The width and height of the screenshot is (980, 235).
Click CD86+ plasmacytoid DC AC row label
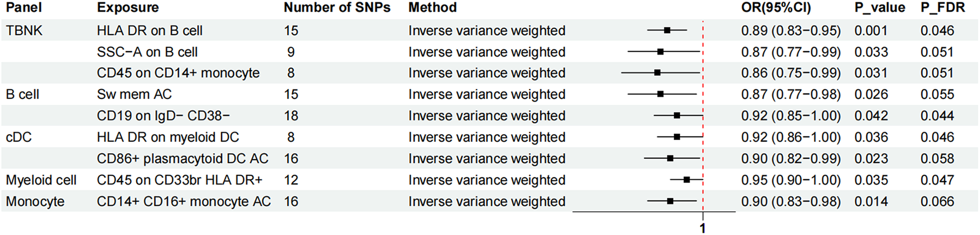pyautogui.click(x=182, y=159)
